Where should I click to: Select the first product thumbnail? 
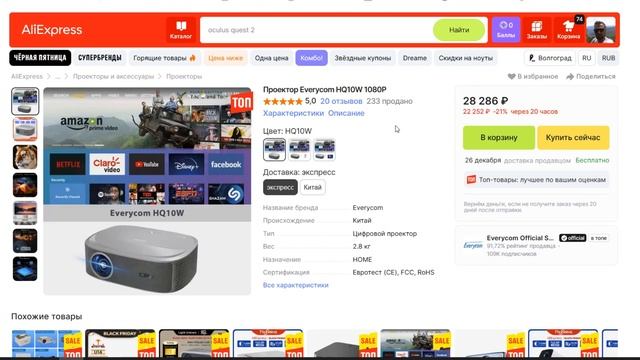(25, 101)
